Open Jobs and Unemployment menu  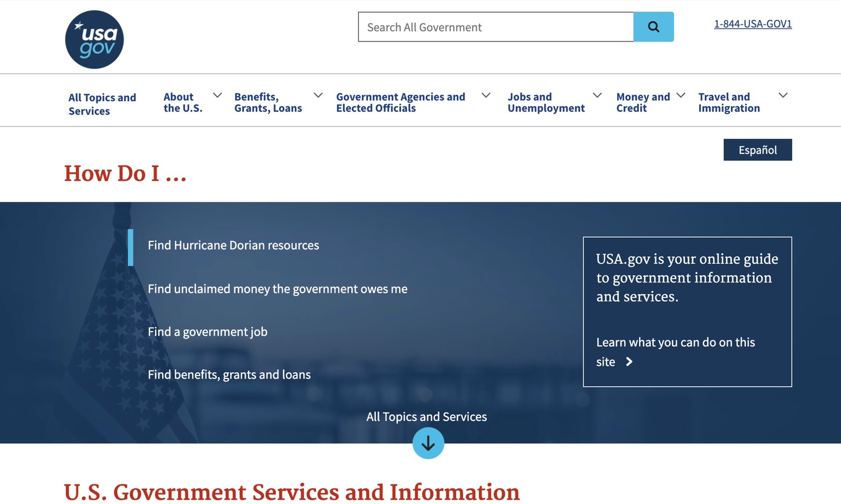546,103
